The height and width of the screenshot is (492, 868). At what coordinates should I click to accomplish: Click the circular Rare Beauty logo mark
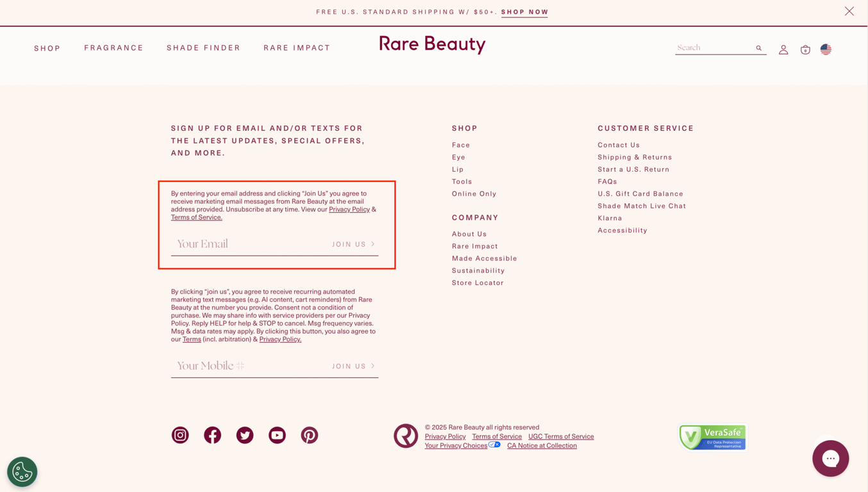pyautogui.click(x=405, y=436)
